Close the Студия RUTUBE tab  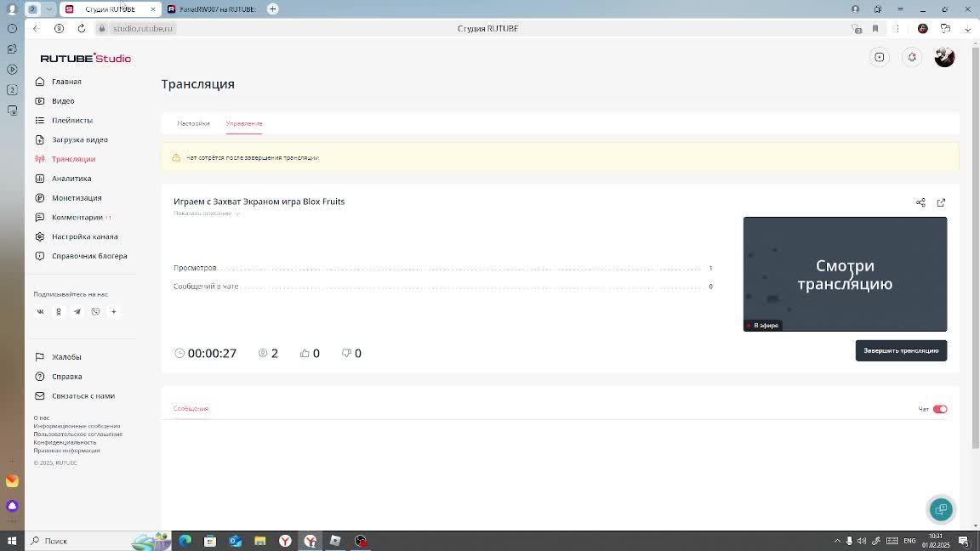click(x=153, y=9)
